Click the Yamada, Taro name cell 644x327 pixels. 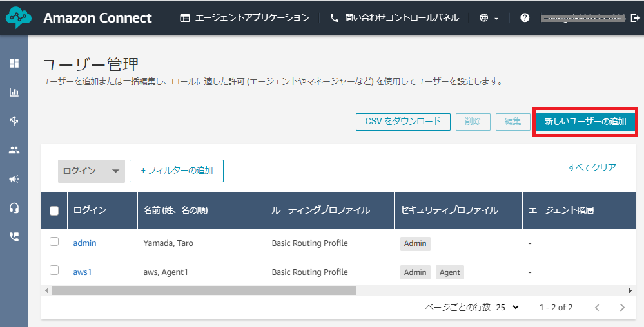click(x=168, y=243)
